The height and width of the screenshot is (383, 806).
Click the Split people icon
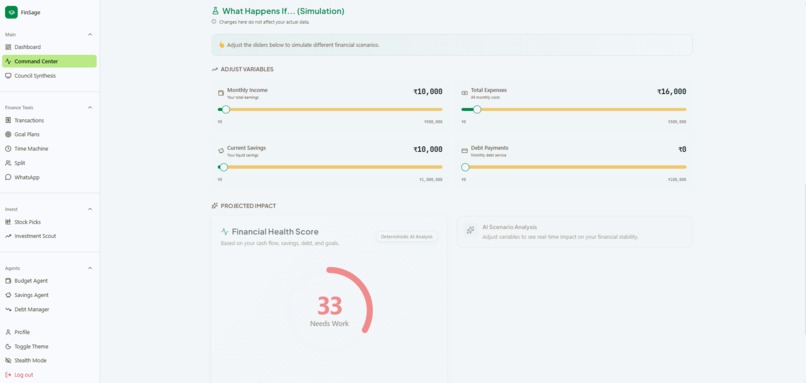[8, 163]
